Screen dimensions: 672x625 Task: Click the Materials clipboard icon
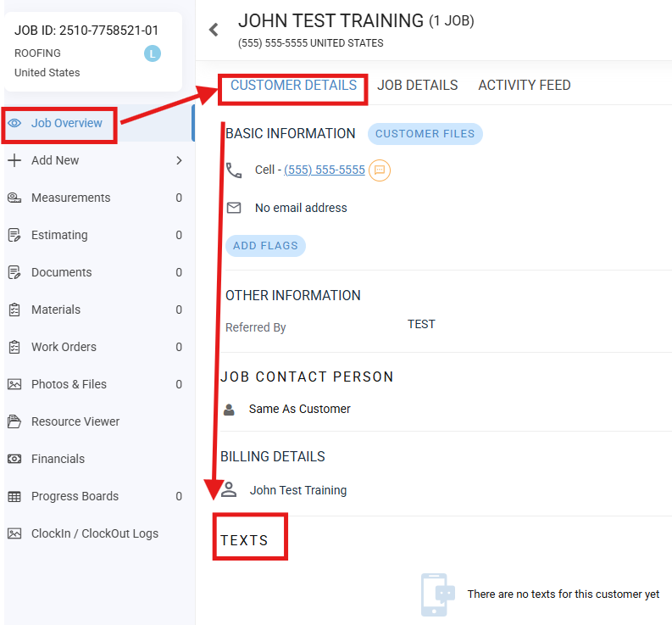tap(14, 310)
